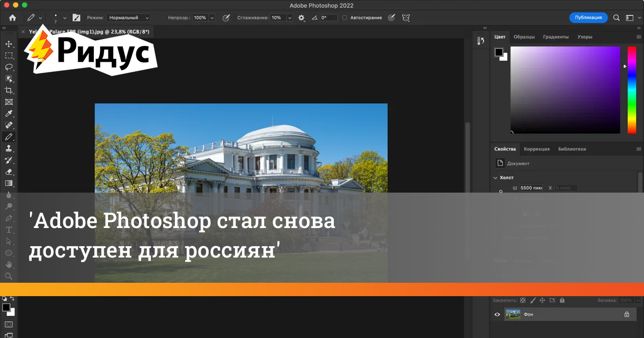
Task: Open the brush preset picker chevron
Action: (65, 18)
